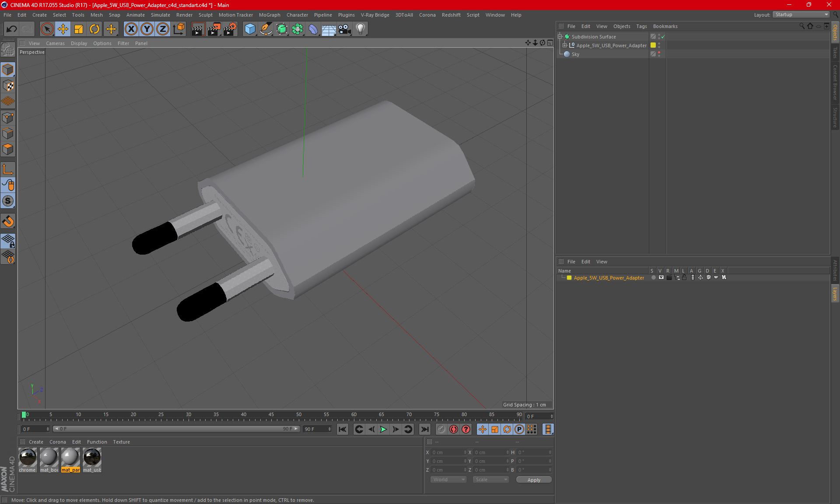Toggle Workplane lock icon
The height and width of the screenshot is (504, 840).
click(x=8, y=241)
